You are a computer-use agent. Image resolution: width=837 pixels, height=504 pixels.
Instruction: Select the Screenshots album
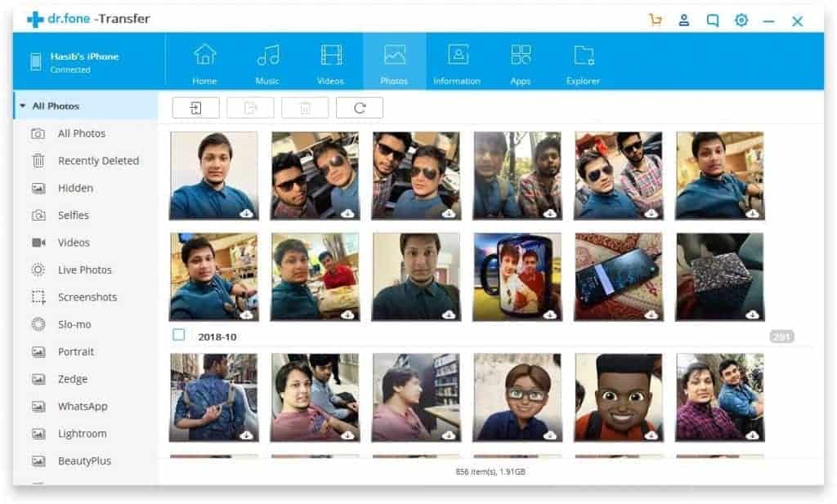[x=87, y=297]
